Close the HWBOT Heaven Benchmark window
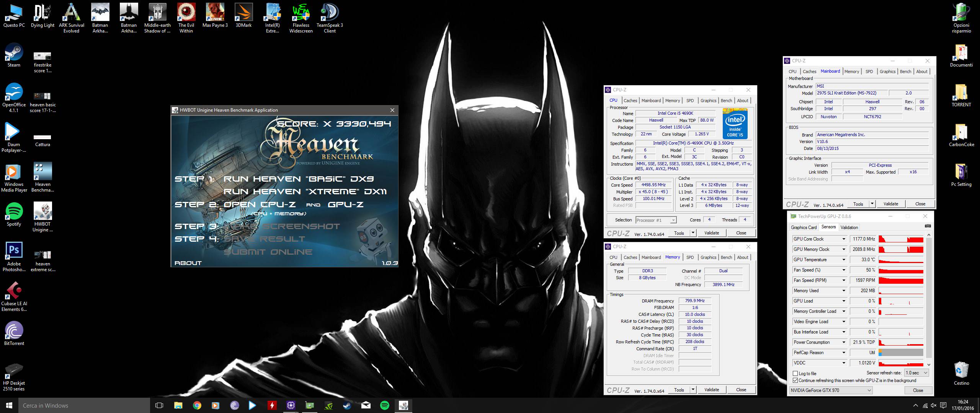Viewport: 980px width, 413px height. point(392,110)
